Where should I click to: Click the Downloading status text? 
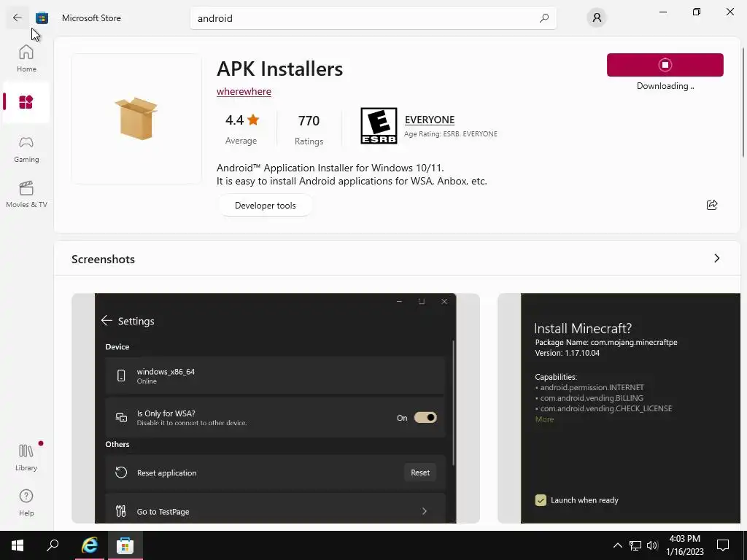[665, 86]
